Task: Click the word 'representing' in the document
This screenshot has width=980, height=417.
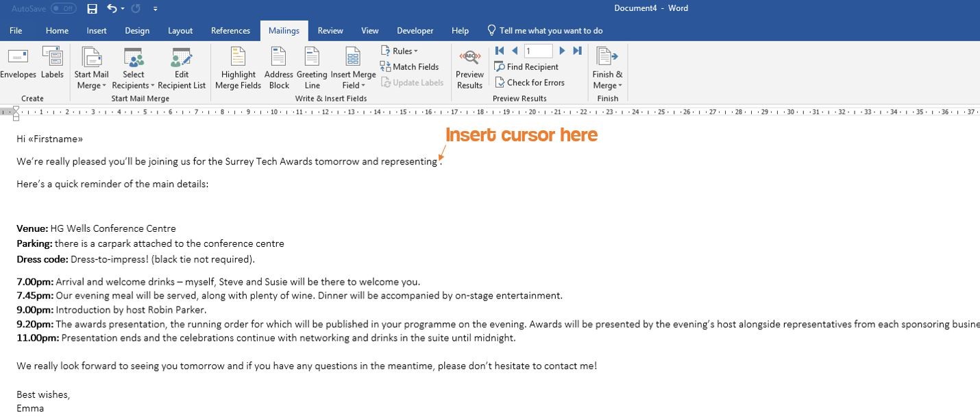Action: point(409,162)
